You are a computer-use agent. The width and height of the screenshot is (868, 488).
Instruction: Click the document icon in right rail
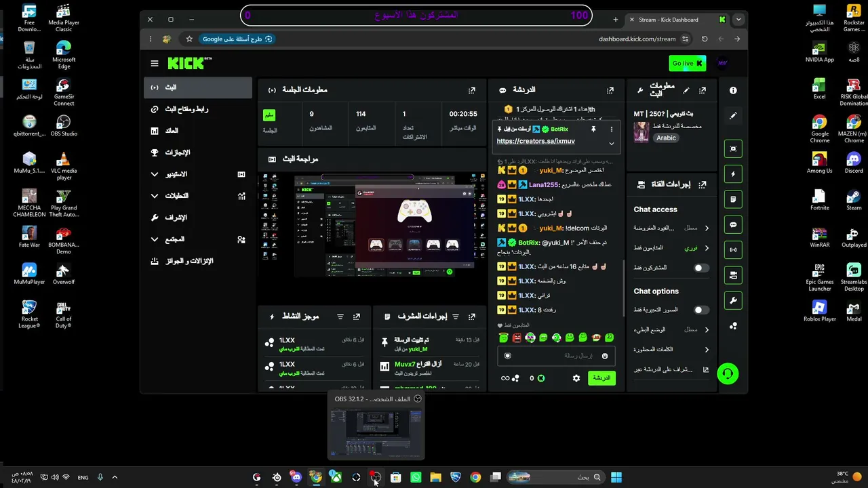(733, 199)
